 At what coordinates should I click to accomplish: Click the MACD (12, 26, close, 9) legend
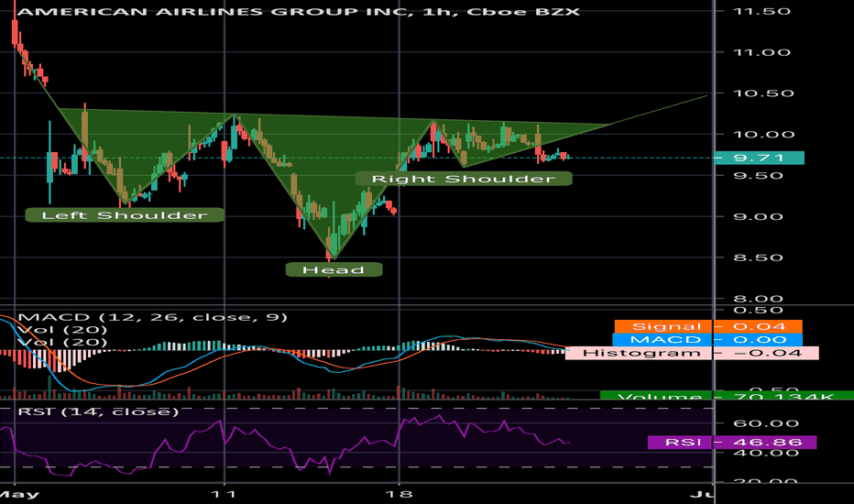[152, 317]
